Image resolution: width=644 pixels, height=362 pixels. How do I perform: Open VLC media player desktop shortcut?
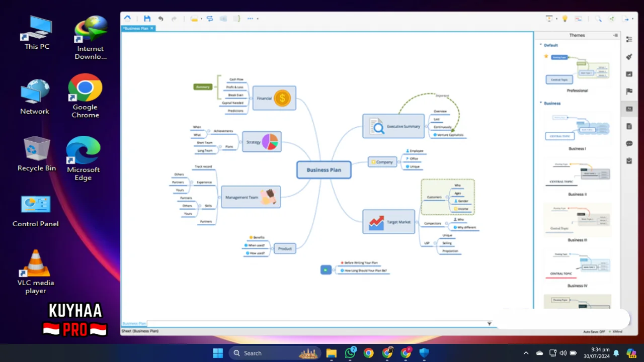36,272
